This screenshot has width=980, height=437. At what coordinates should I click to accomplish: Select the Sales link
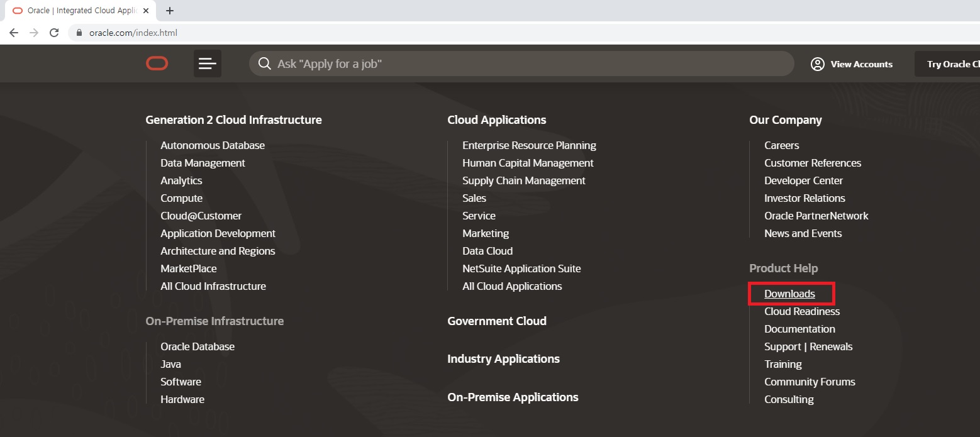point(474,198)
